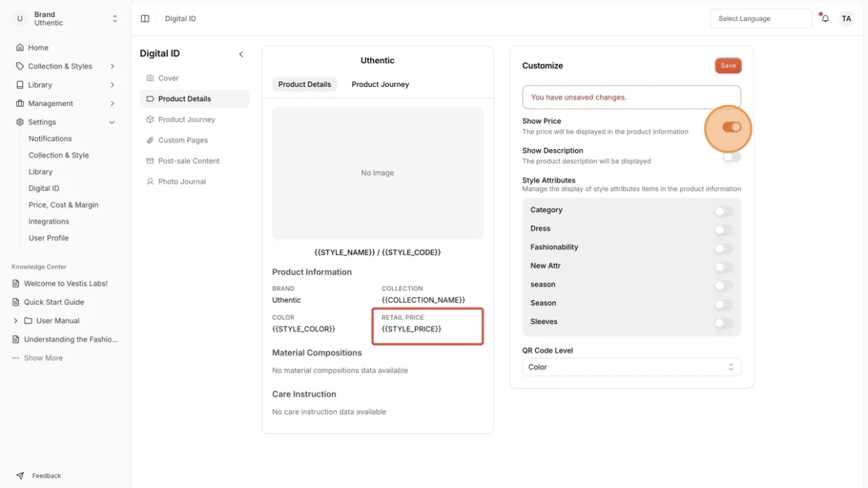The width and height of the screenshot is (868, 488).
Task: Expand the Management submenu chevron
Action: coord(112,103)
